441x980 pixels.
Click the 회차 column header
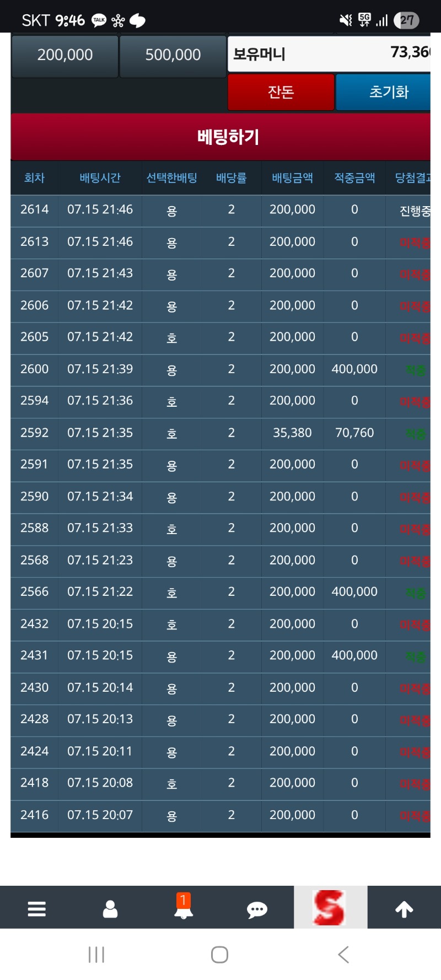[x=34, y=178]
